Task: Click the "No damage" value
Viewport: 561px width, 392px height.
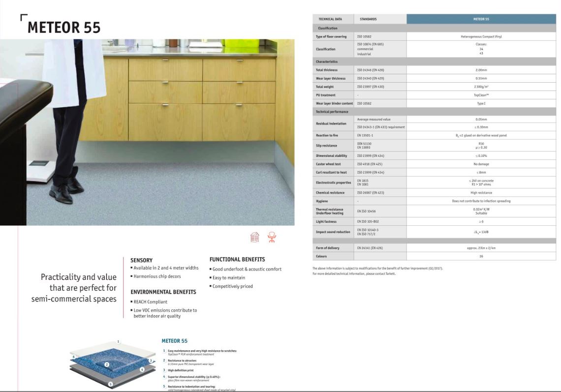Action: coord(481,164)
